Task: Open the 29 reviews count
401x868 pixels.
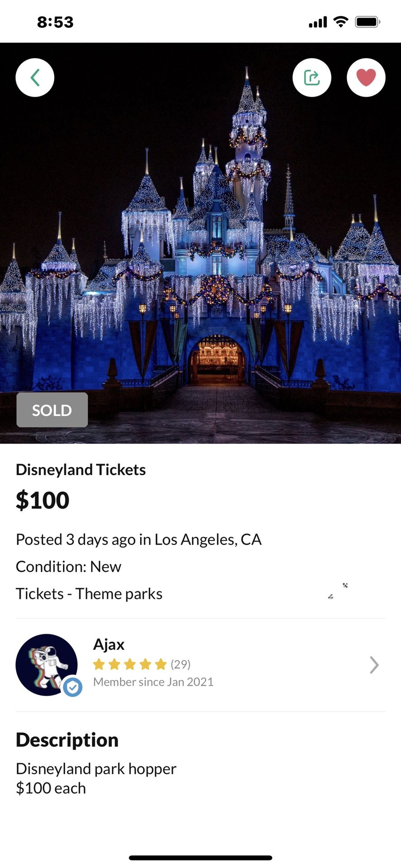Action: 181,664
